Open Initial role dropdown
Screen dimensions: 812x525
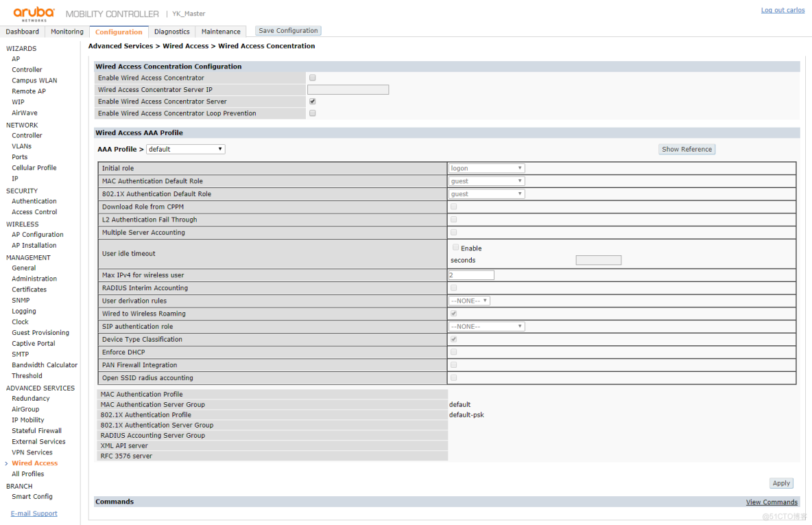click(486, 168)
